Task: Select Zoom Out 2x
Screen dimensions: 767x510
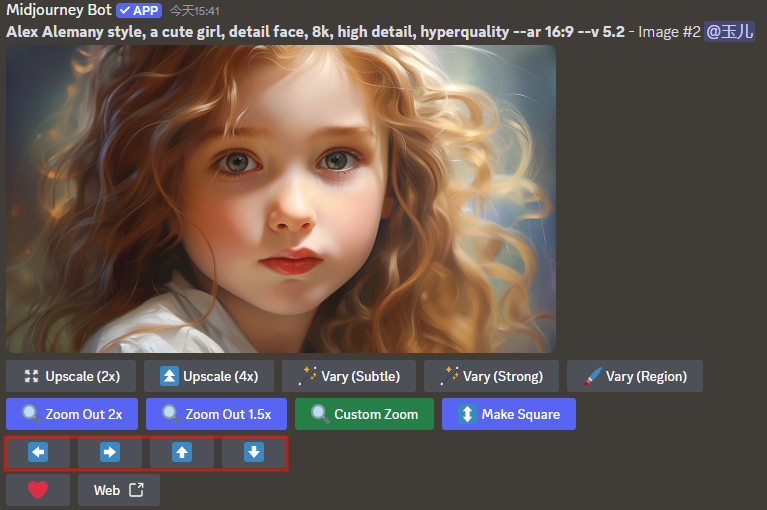Action: [72, 414]
